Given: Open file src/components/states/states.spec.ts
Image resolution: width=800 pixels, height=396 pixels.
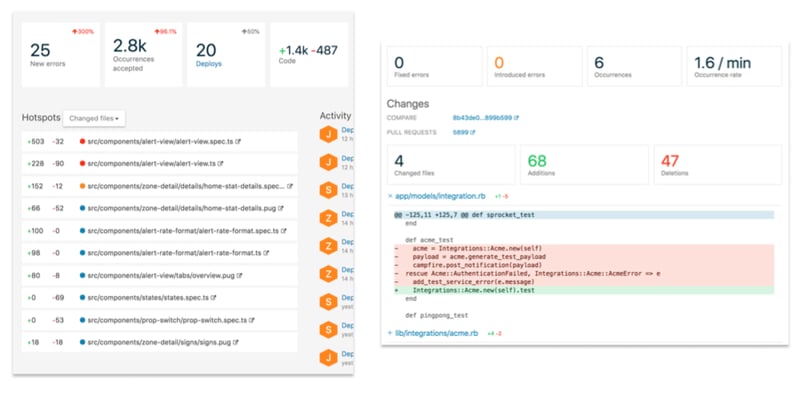Looking at the screenshot, I should [148, 298].
